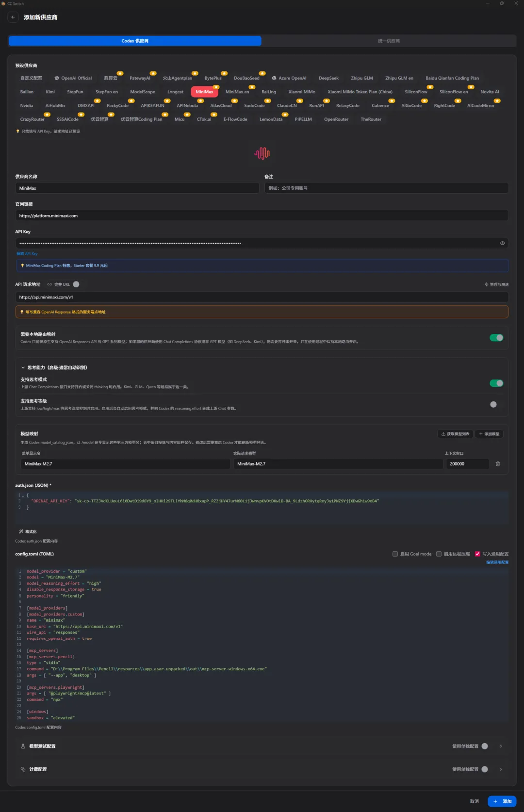The width and height of the screenshot is (524, 812).
Task: Expand the 计费配置 row arrow
Action: (x=501, y=769)
